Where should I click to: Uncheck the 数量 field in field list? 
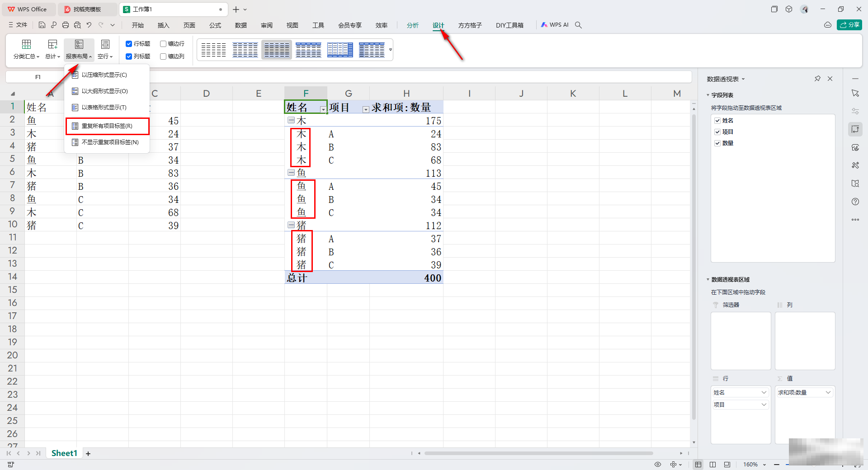[717, 143]
